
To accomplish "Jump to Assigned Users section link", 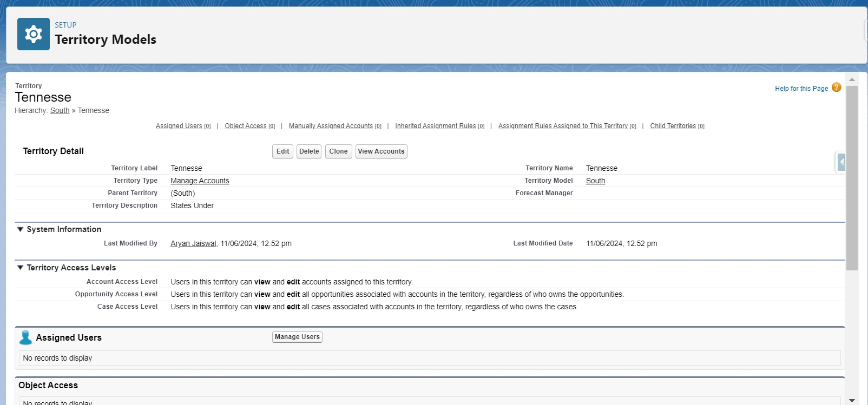I will (179, 126).
